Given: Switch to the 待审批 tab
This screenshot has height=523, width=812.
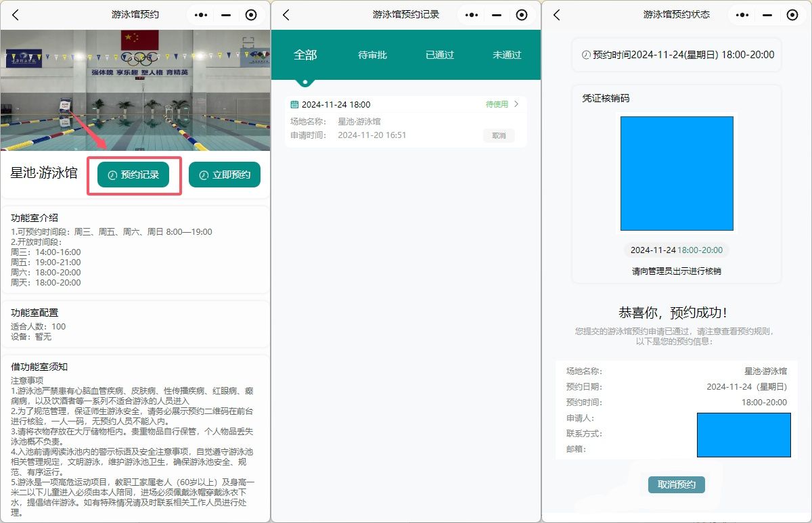Looking at the screenshot, I should point(372,55).
